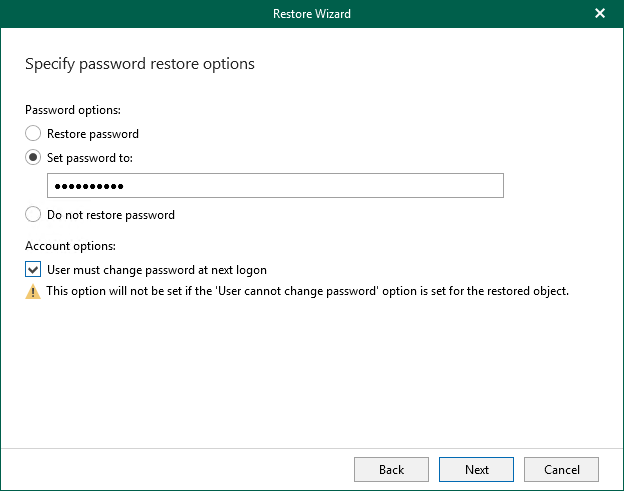Click the warning text about restored object
The width and height of the screenshot is (624, 491).
pos(308,292)
